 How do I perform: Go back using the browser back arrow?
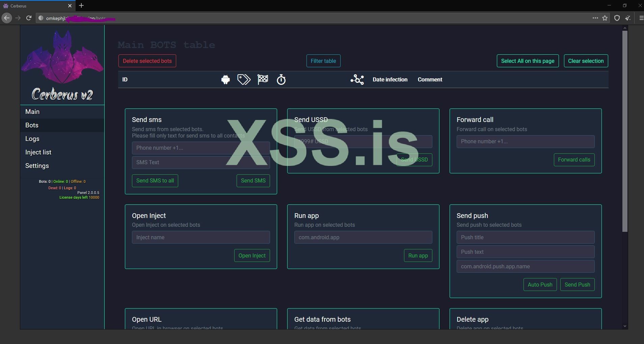(7, 18)
